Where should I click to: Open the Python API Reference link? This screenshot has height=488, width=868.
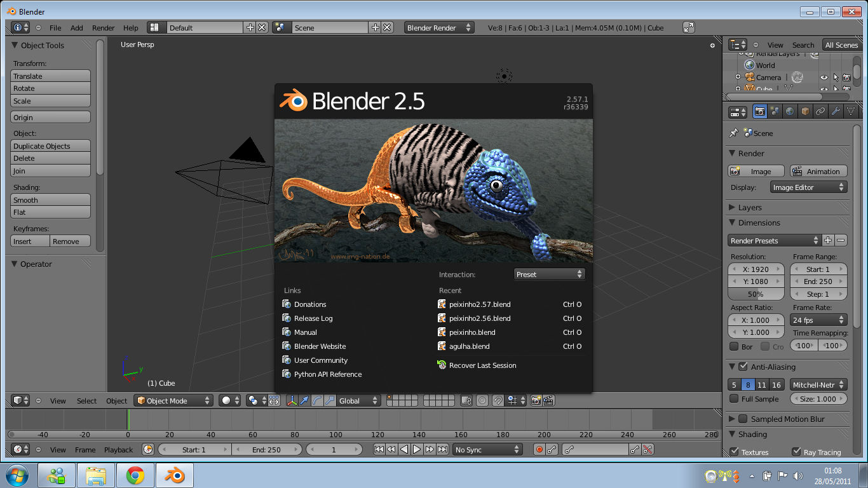click(322, 374)
